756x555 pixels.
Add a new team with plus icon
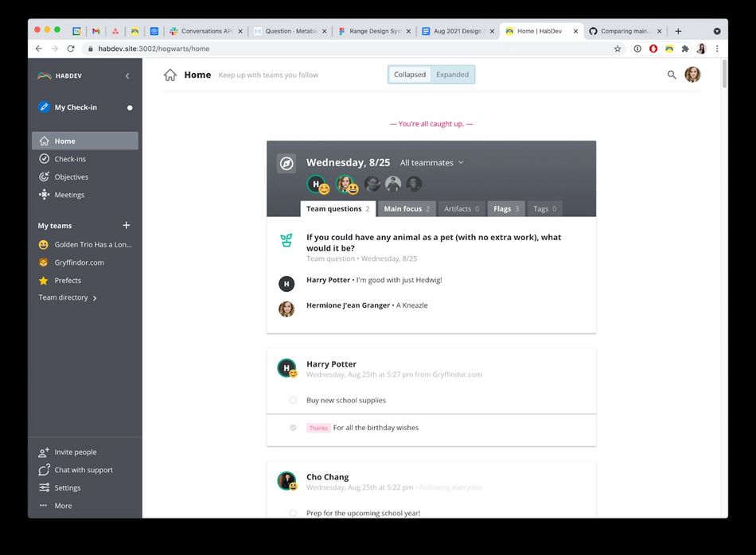[127, 225]
